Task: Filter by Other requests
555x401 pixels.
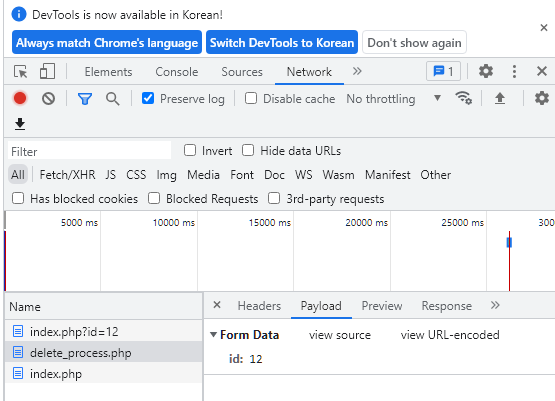Action: coord(436,175)
